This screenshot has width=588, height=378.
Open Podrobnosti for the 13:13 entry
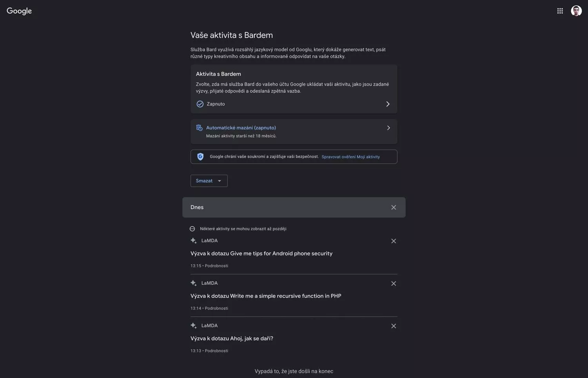pyautogui.click(x=216, y=351)
